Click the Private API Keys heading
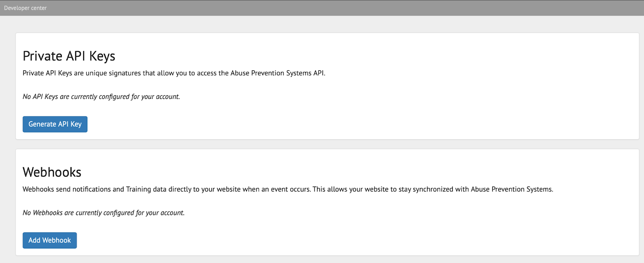The height and width of the screenshot is (263, 644). pyautogui.click(x=69, y=56)
